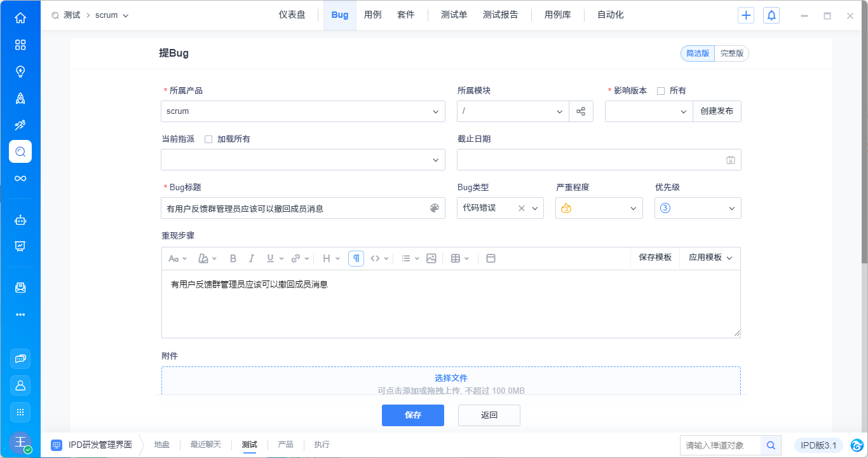
Task: Tick the 加载所有 checkbox
Action: pyautogui.click(x=208, y=139)
